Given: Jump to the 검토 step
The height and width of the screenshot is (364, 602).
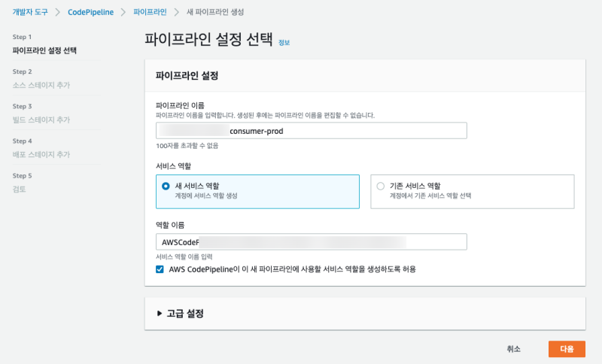Looking at the screenshot, I should coord(20,190).
